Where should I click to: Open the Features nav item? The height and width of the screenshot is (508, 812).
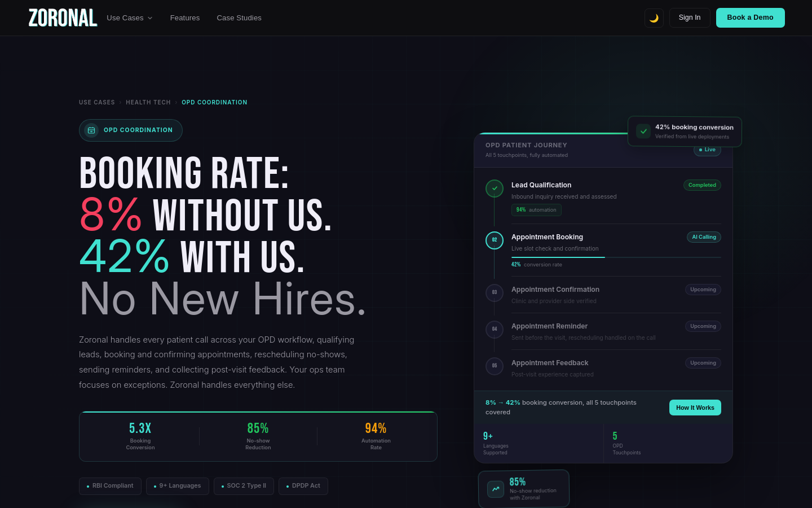185,18
